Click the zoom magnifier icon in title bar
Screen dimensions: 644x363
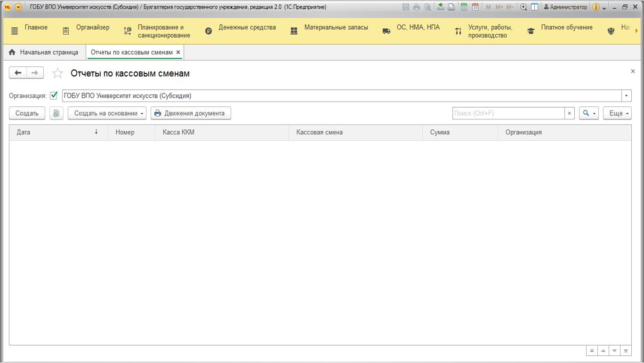click(523, 7)
